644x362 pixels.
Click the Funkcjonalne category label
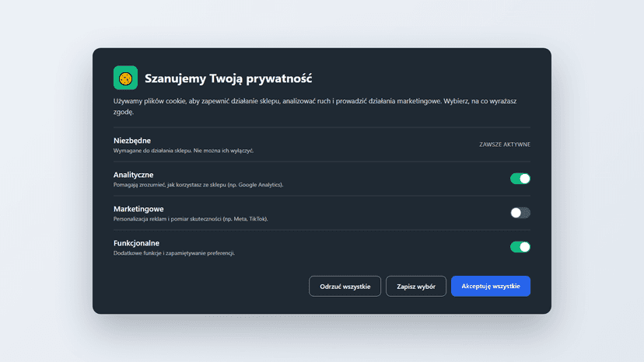tap(136, 243)
